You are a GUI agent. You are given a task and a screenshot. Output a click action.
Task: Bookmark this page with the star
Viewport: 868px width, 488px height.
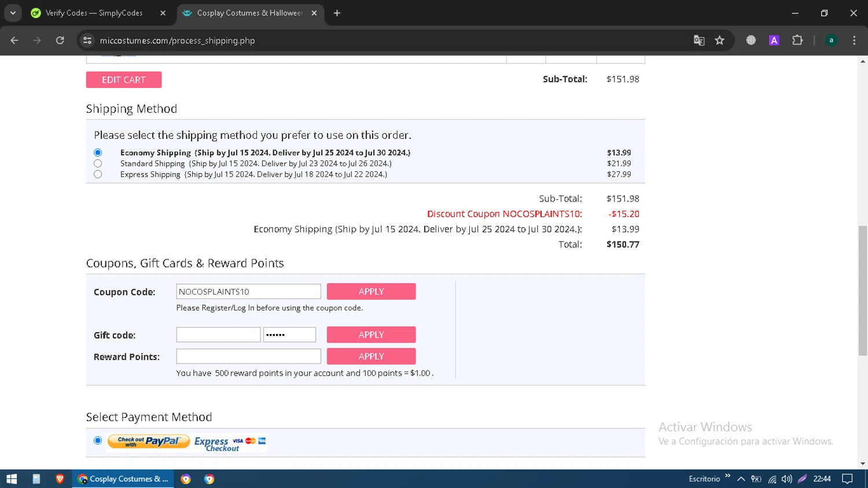coord(719,41)
